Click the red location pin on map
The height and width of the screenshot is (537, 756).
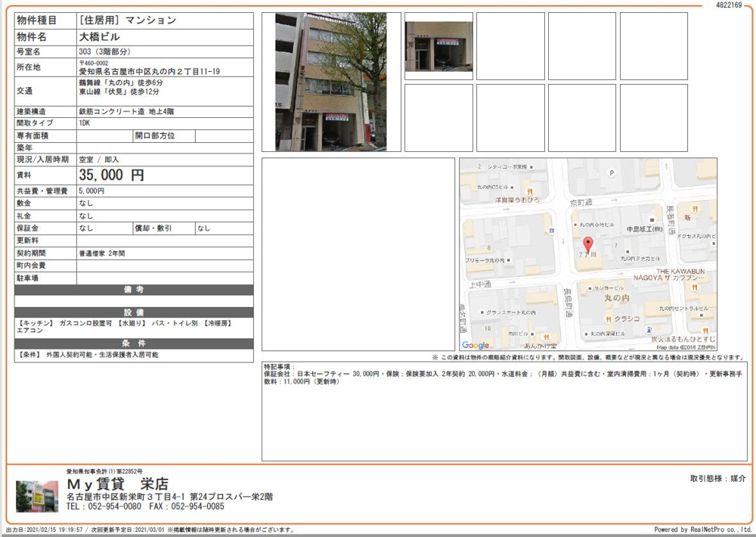(x=587, y=244)
